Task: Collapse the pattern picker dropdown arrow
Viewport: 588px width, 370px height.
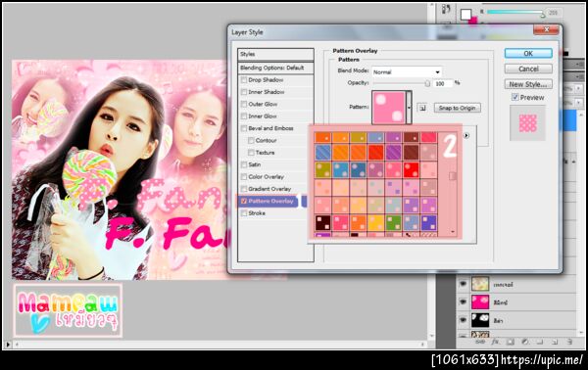Action: [409, 108]
